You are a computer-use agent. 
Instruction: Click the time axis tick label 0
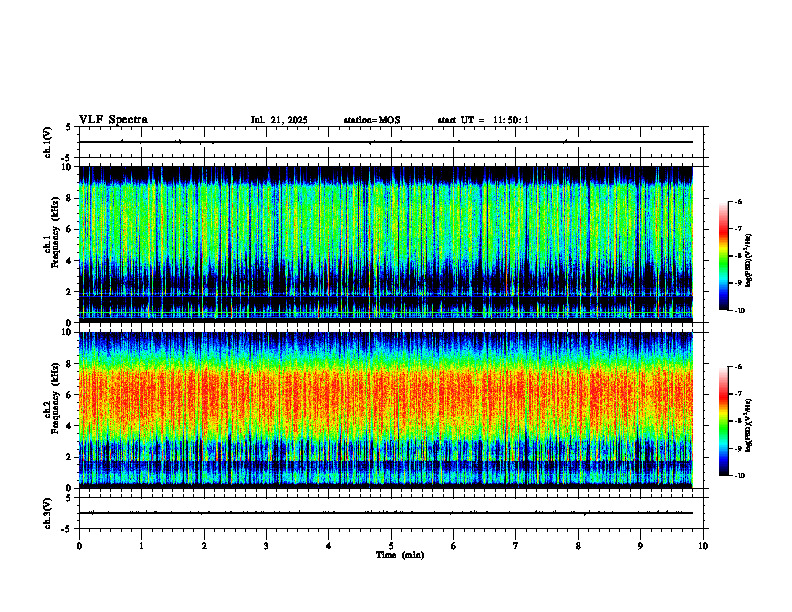pyautogui.click(x=79, y=546)
